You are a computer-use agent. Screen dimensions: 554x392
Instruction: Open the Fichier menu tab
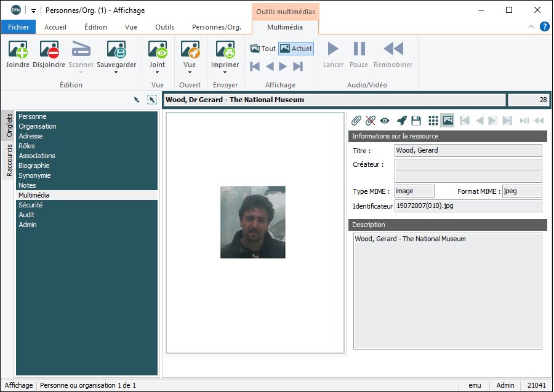(18, 27)
